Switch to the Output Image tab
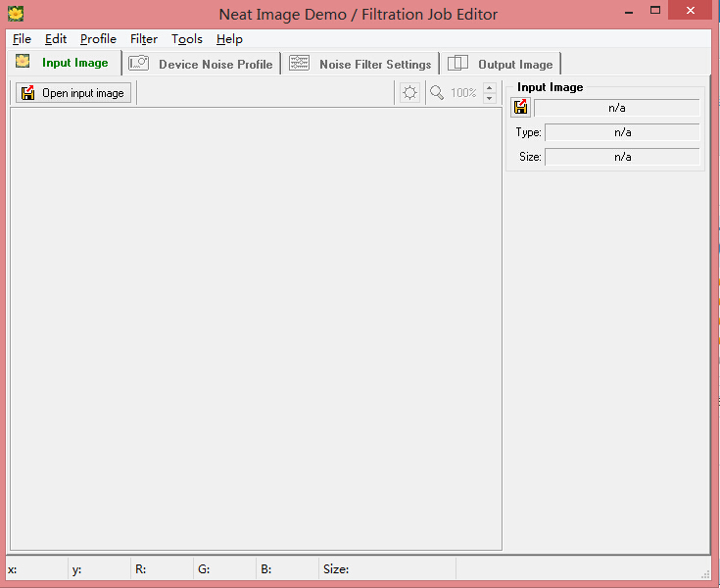Image resolution: width=720 pixels, height=588 pixels. [x=501, y=64]
